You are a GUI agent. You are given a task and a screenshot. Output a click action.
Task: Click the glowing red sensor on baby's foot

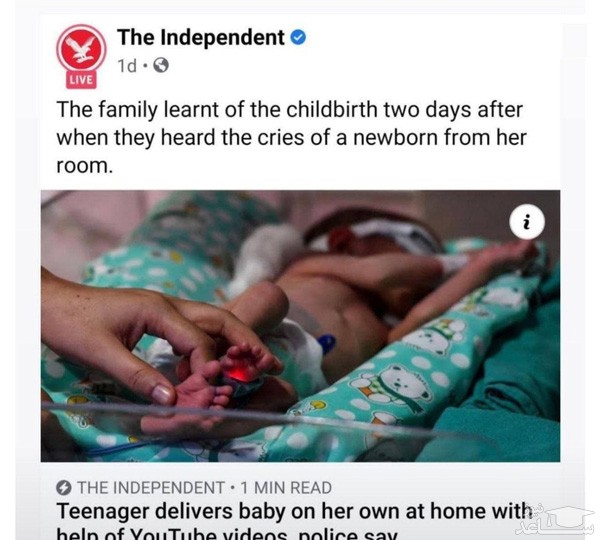point(239,374)
